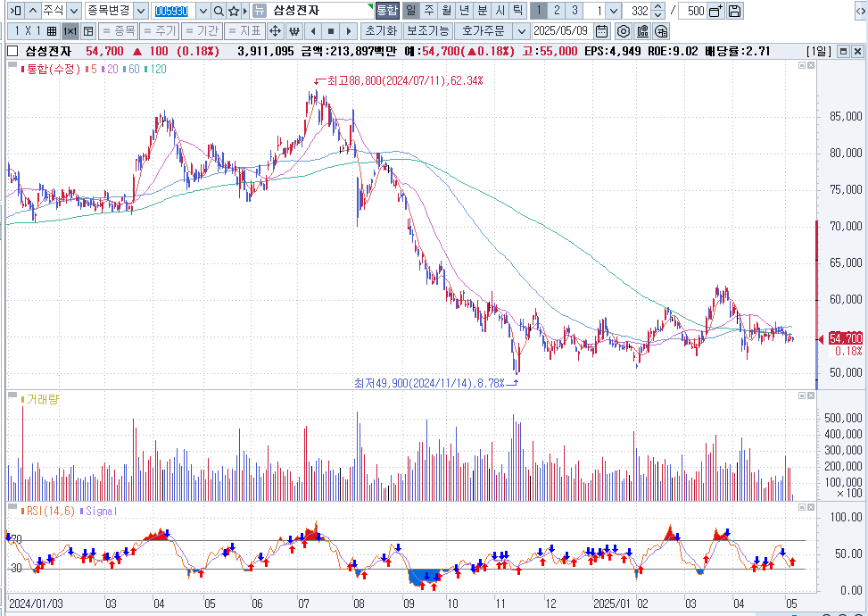This screenshot has height=616, width=868.
Task: Switch to the 월 monthly period tab
Action: (x=446, y=11)
